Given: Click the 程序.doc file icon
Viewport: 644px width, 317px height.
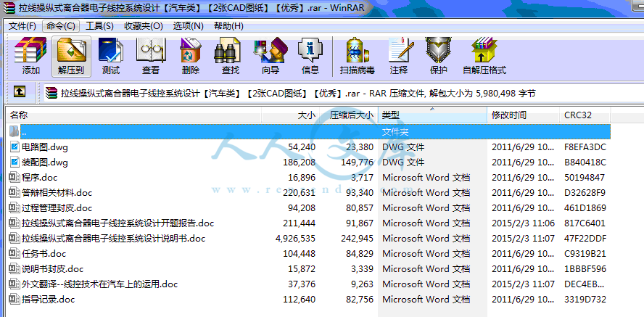Looking at the screenshot, I should [15, 178].
